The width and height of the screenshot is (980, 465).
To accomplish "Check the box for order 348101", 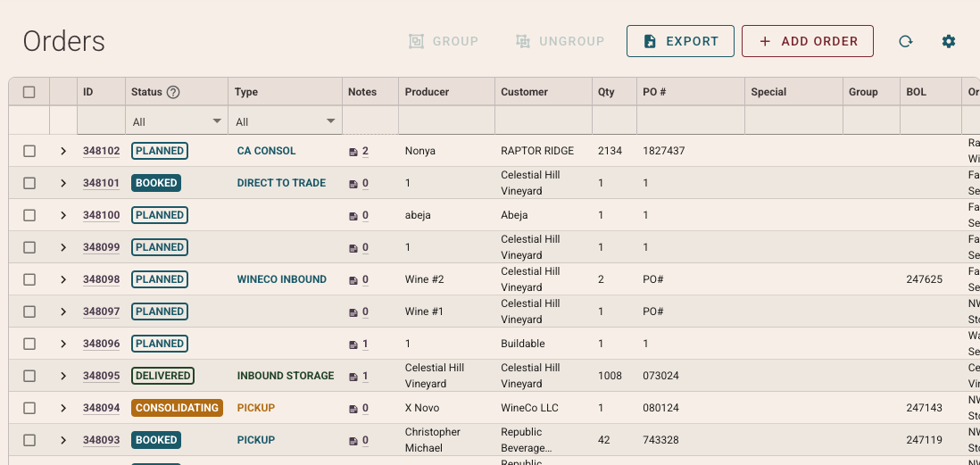I will [x=29, y=182].
